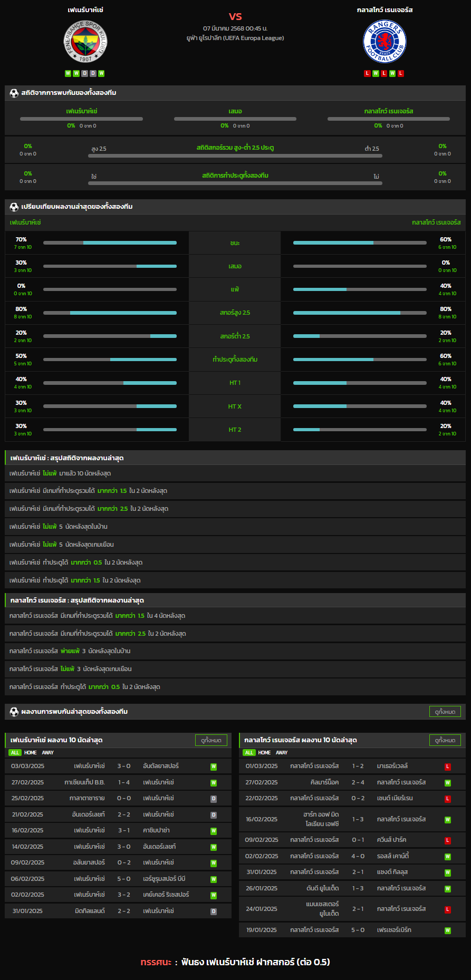Screen dimensions: 471x980
Task: Click Rangers 60% win rate bar
Action: [x=360, y=243]
